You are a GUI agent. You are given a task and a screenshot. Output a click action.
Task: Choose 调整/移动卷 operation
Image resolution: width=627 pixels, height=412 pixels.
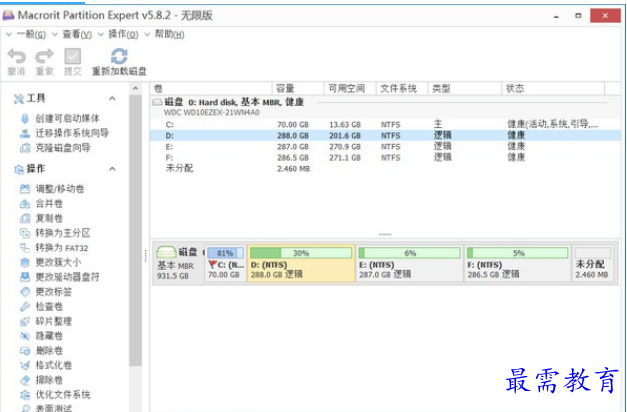(x=60, y=189)
